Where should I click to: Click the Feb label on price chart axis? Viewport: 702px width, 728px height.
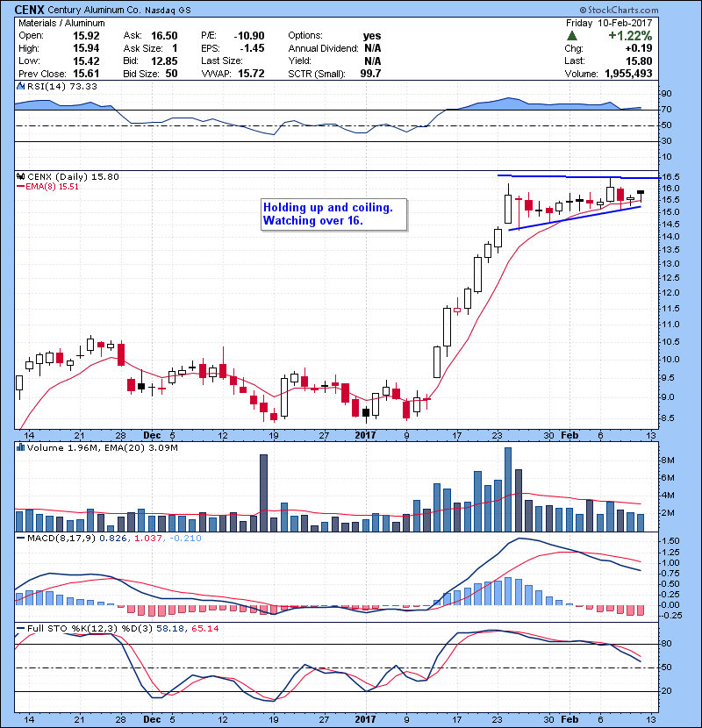(x=569, y=436)
